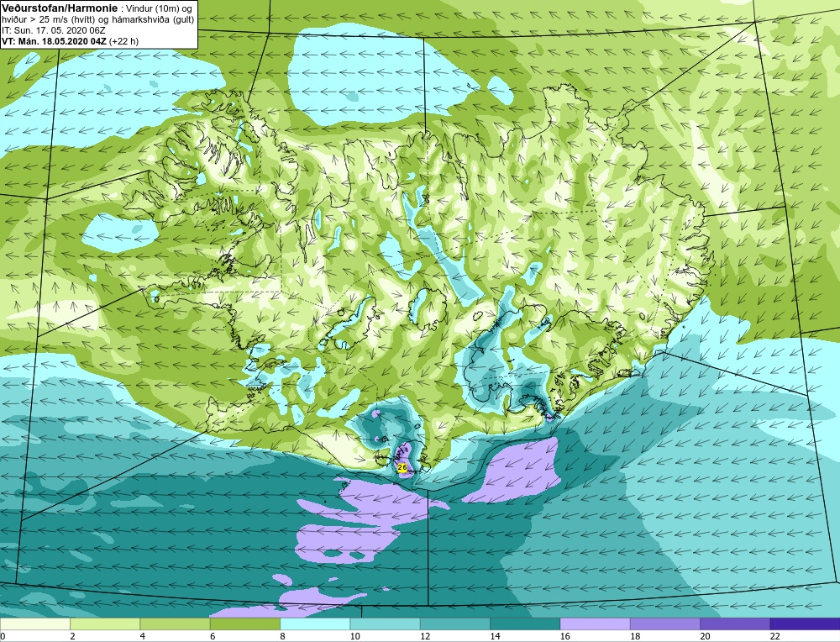Pick the 10–12 m/s aqua legend swatch
This screenshot has height=642, width=840.
coord(386,624)
